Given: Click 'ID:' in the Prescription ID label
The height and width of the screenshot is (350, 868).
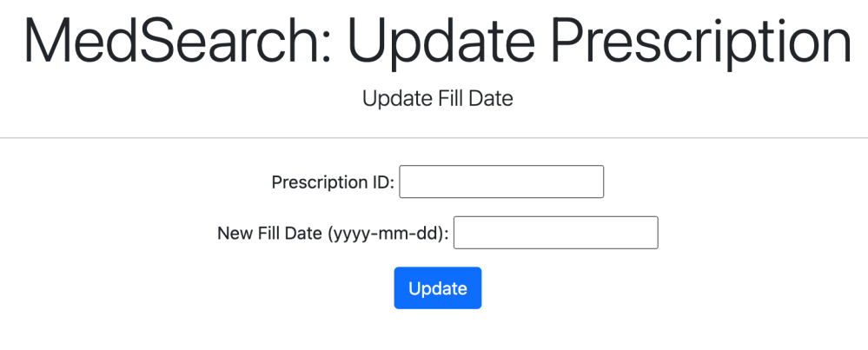Looking at the screenshot, I should pos(381,182).
